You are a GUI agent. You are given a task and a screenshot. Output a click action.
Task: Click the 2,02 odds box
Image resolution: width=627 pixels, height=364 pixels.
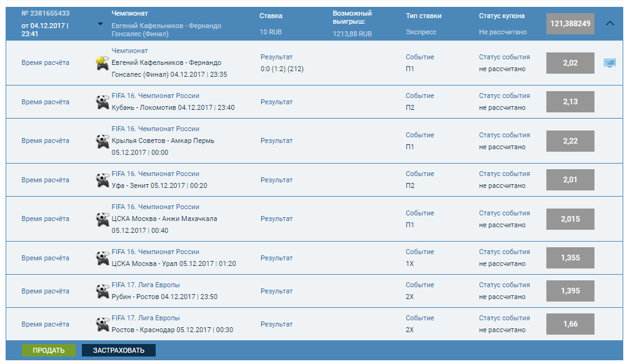tap(570, 63)
